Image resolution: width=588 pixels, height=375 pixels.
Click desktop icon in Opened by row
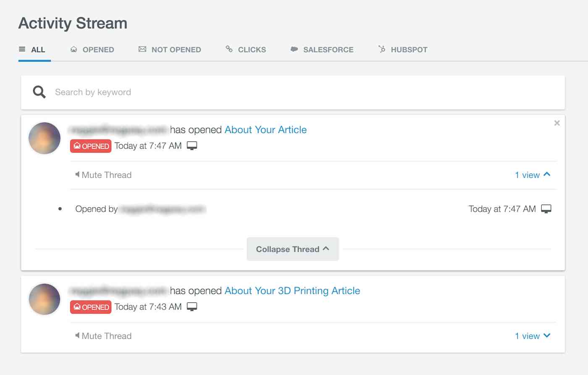546,209
